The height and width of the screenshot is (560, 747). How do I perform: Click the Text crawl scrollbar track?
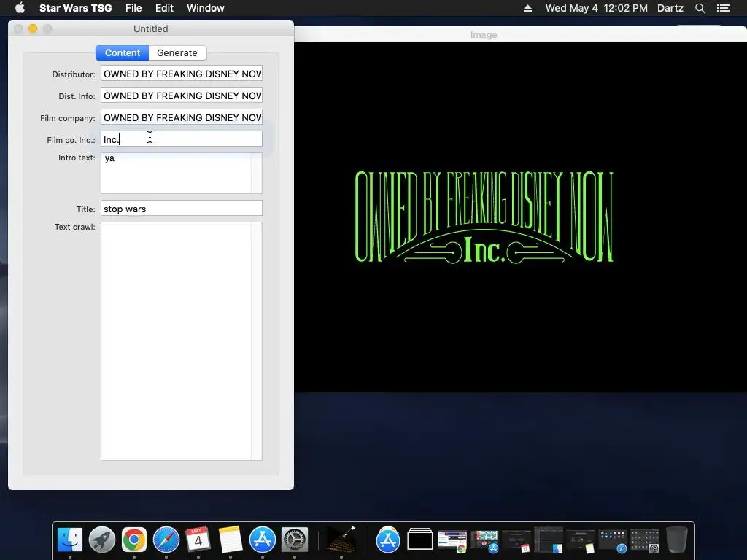[x=257, y=341]
